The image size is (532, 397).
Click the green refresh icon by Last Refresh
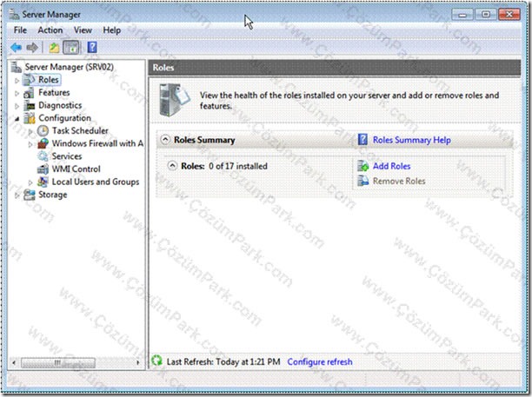[156, 361]
